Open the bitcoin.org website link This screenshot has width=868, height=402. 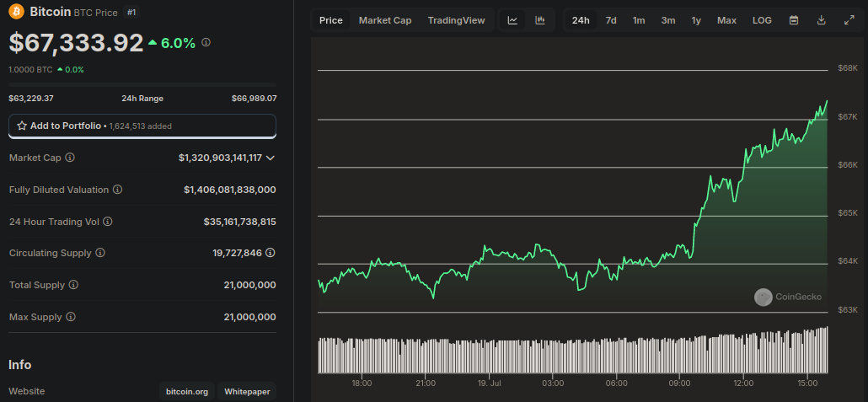(x=186, y=392)
